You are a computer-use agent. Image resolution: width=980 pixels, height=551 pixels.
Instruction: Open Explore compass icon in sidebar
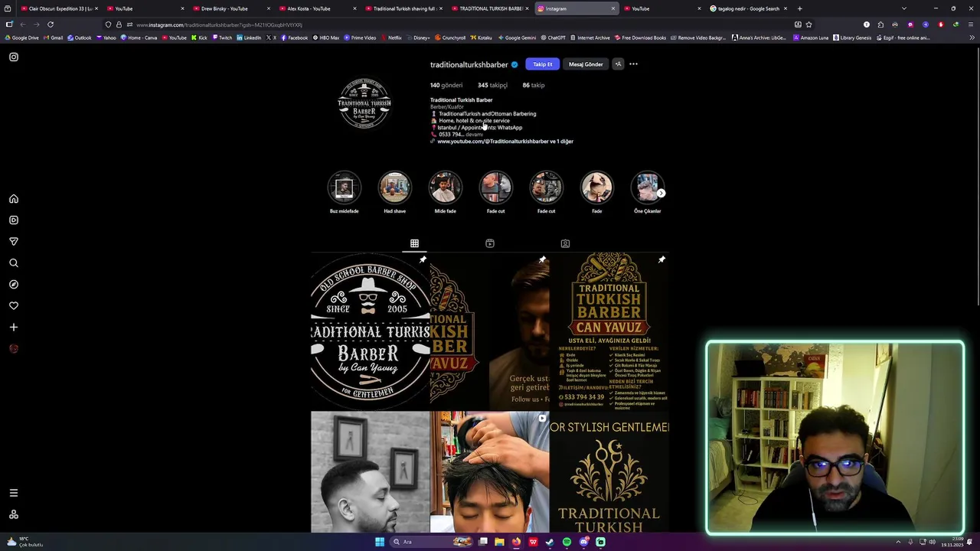[14, 285]
